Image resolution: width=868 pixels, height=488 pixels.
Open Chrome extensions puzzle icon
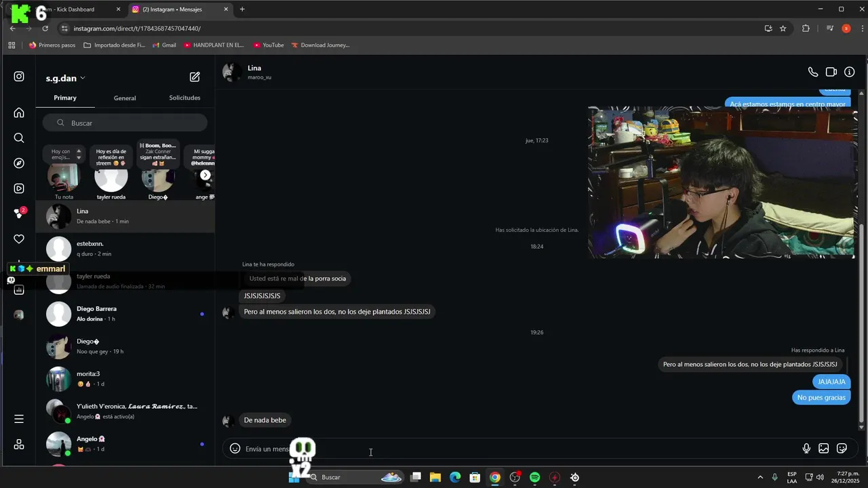click(x=806, y=28)
